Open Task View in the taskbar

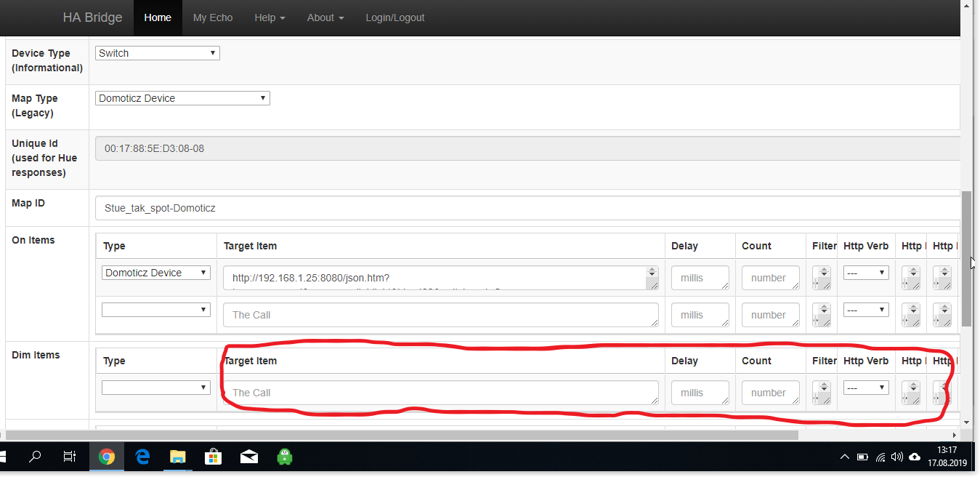[70, 457]
